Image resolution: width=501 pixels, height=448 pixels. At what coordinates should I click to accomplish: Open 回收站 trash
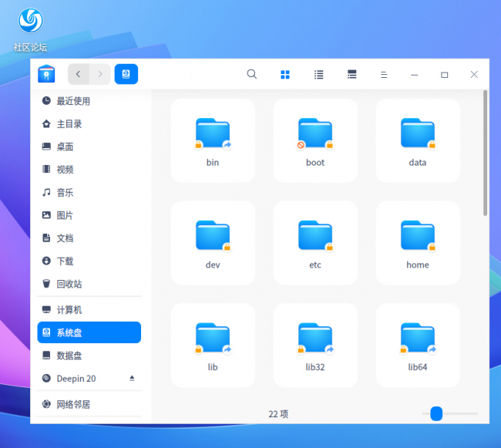coord(89,284)
